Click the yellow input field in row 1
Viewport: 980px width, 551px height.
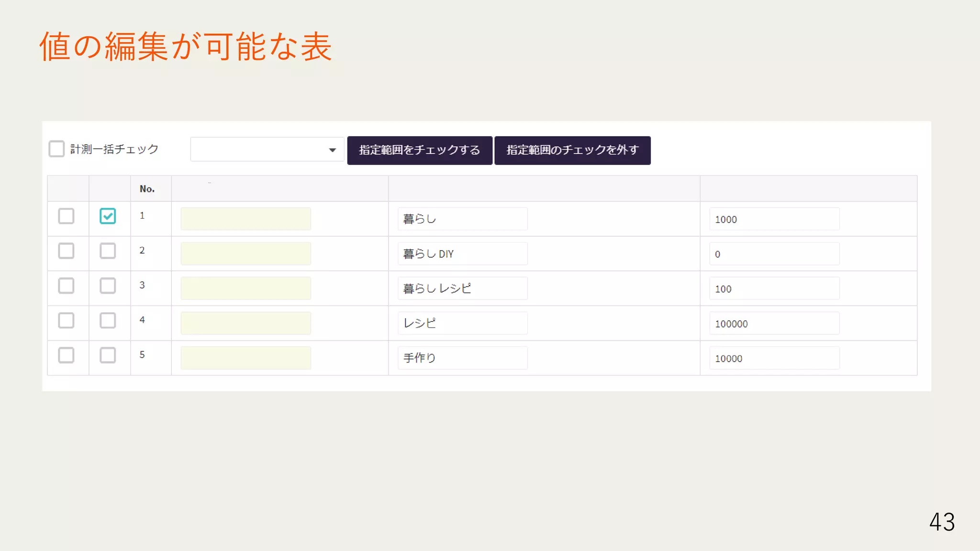pos(245,219)
